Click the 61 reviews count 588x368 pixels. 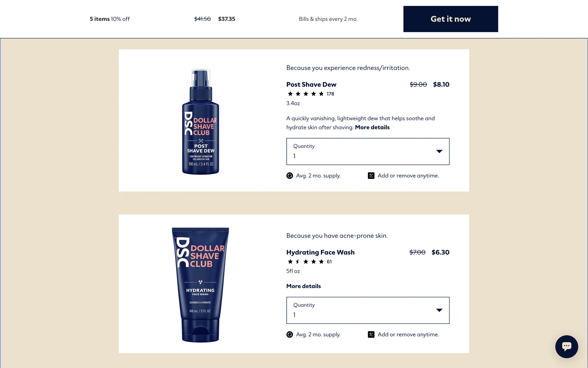tap(329, 262)
